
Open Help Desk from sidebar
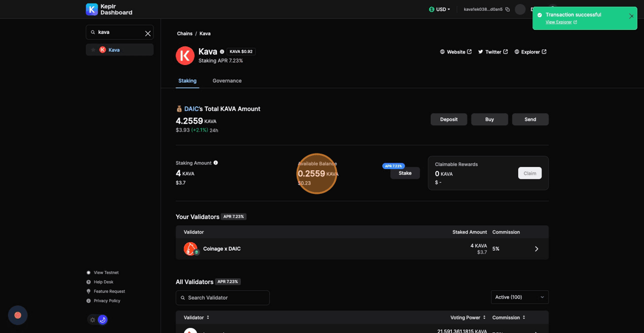[103, 282]
